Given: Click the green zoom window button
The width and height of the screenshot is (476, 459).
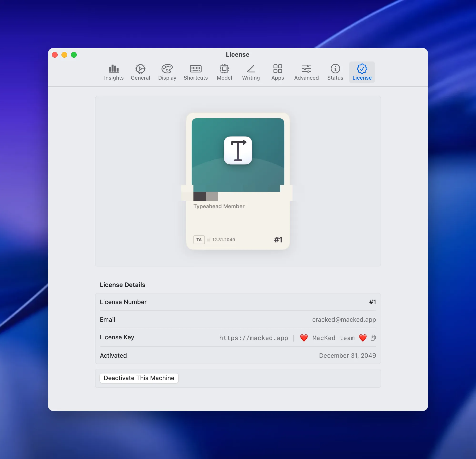Looking at the screenshot, I should click(74, 55).
